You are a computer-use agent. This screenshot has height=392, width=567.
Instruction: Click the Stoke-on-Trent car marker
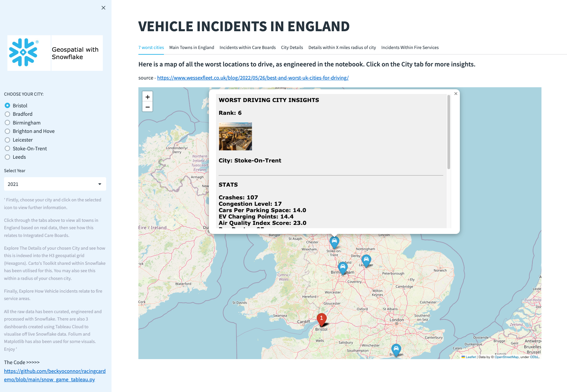point(334,241)
